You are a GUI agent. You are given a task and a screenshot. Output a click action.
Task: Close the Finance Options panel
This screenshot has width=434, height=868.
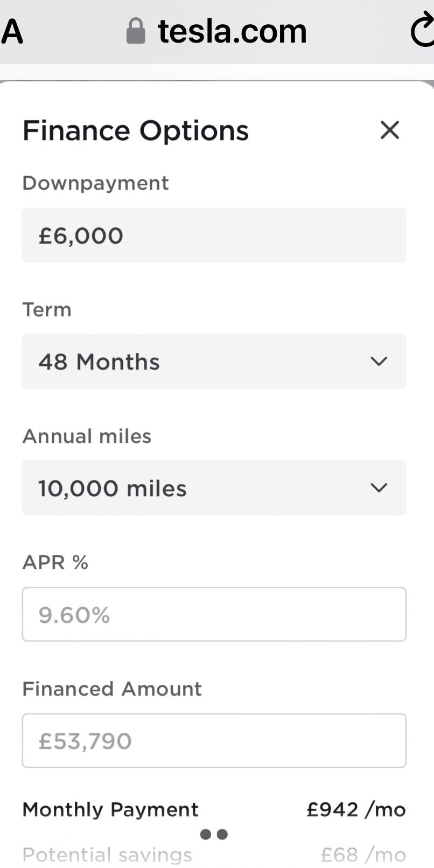coord(389,130)
